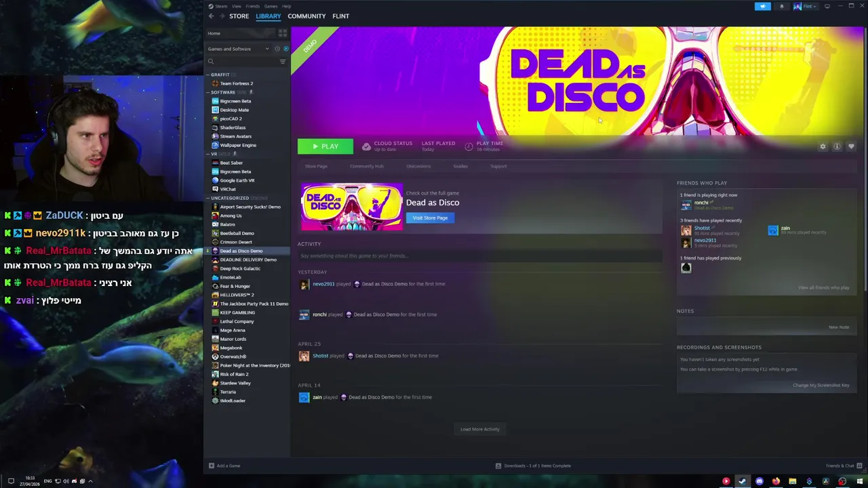
Task: Select Lethal Company in library
Action: (x=237, y=321)
